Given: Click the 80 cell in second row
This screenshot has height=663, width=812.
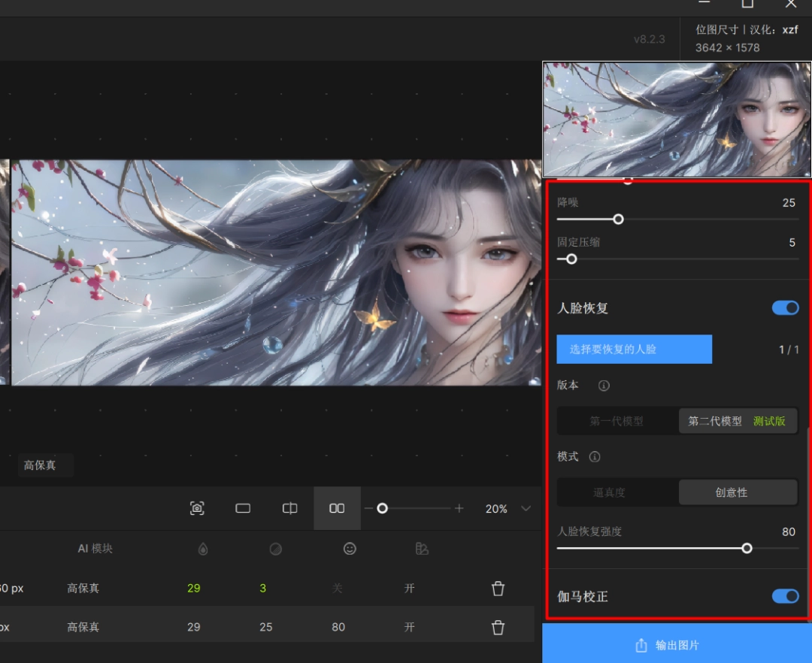Looking at the screenshot, I should pyautogui.click(x=338, y=627).
